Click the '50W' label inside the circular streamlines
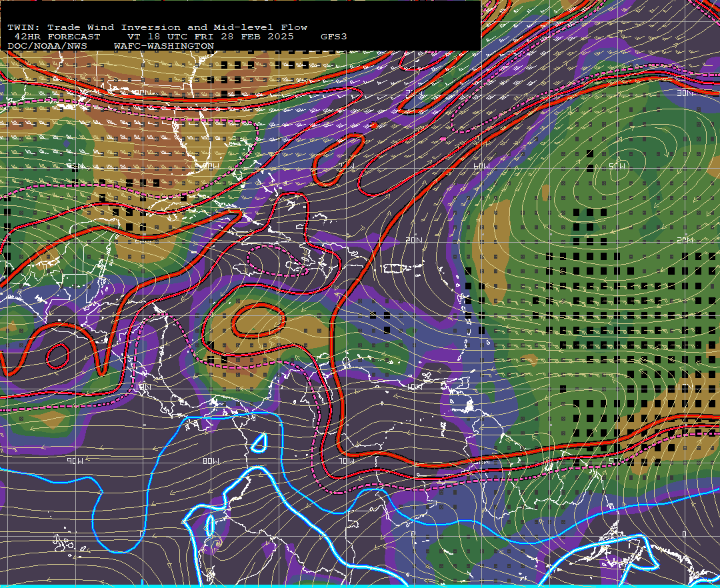The width and height of the screenshot is (720, 588). (617, 167)
